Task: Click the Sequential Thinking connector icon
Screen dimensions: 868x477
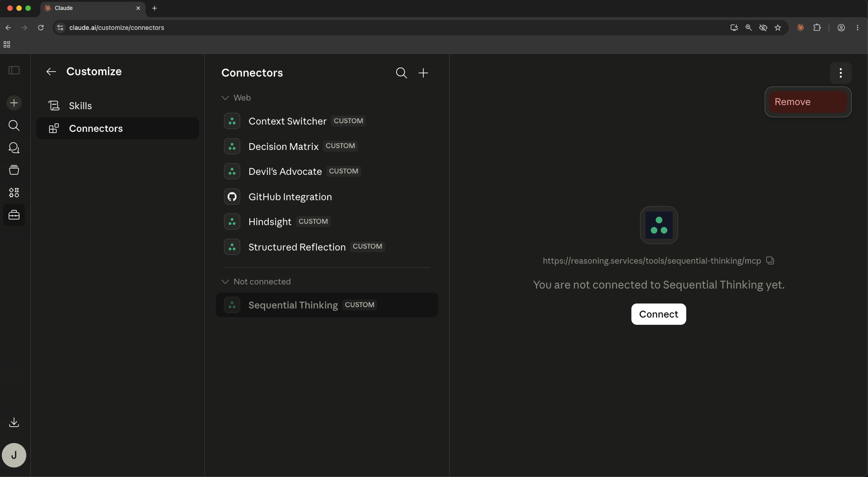Action: [x=232, y=305]
